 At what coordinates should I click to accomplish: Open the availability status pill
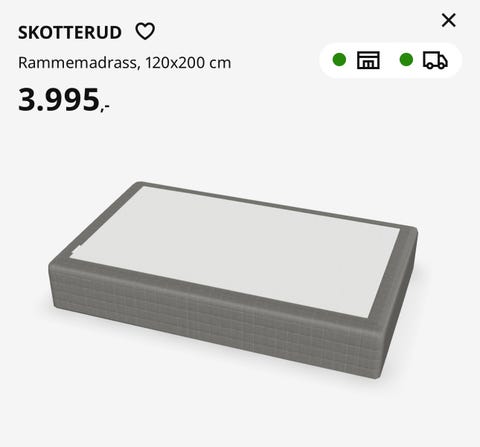[390, 60]
